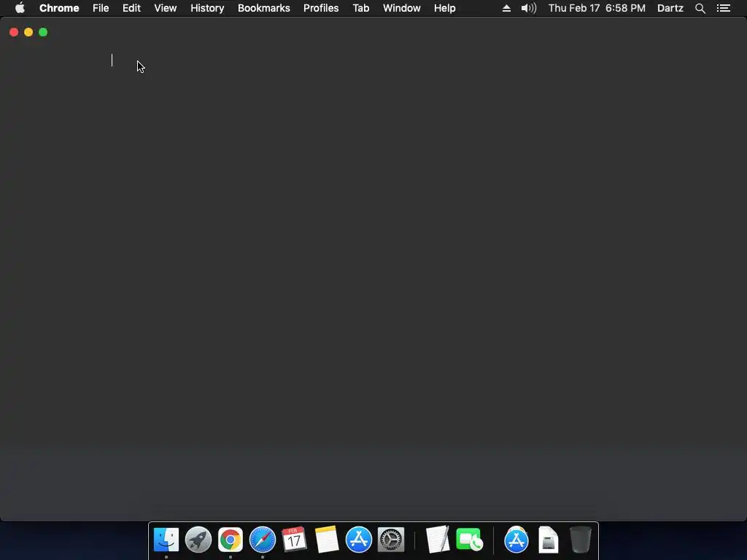The height and width of the screenshot is (560, 747).
Task: Open the Trash in Dock
Action: tap(580, 540)
